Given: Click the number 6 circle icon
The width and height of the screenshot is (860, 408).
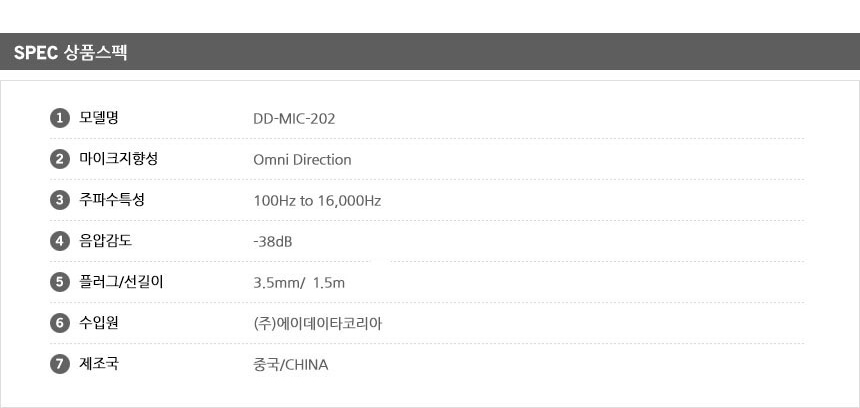Looking at the screenshot, I should (x=59, y=323).
